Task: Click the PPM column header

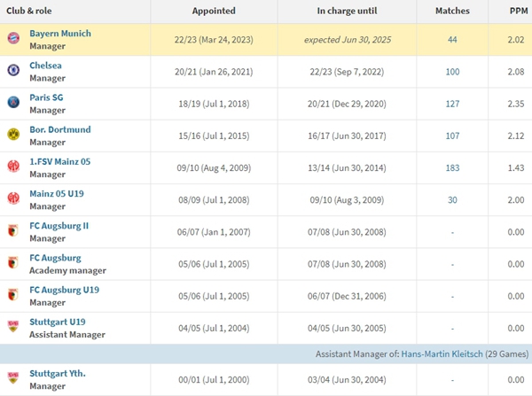Action: click(x=519, y=11)
